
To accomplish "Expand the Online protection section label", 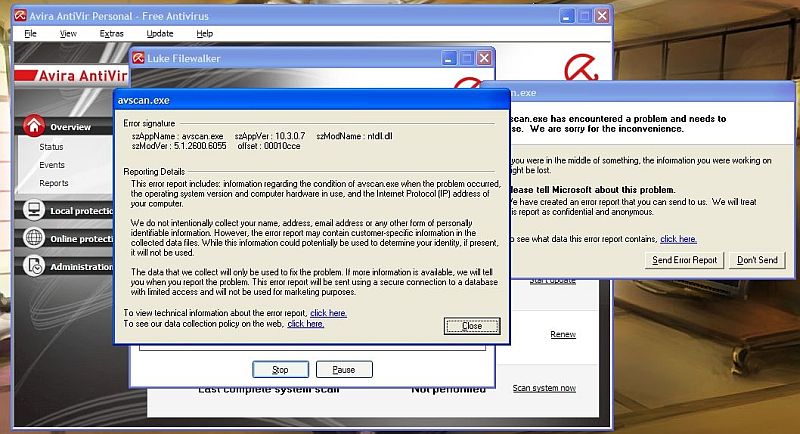I will pyautogui.click(x=82, y=239).
